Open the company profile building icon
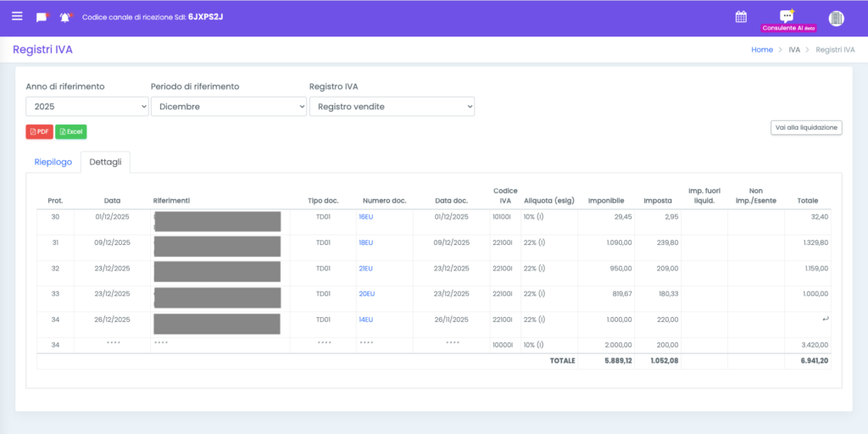This screenshot has height=434, width=868. pos(836,19)
